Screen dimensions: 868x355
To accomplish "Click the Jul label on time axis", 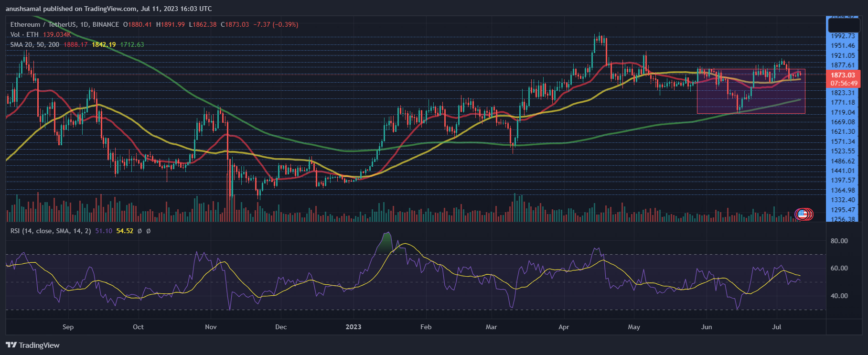I will coord(777,327).
